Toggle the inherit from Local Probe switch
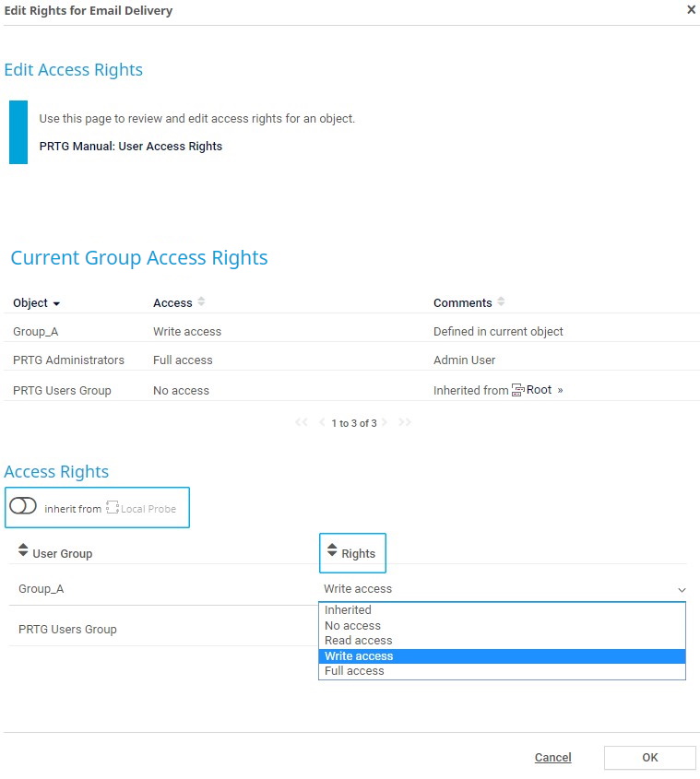This screenshot has height=779, width=700. (23, 507)
